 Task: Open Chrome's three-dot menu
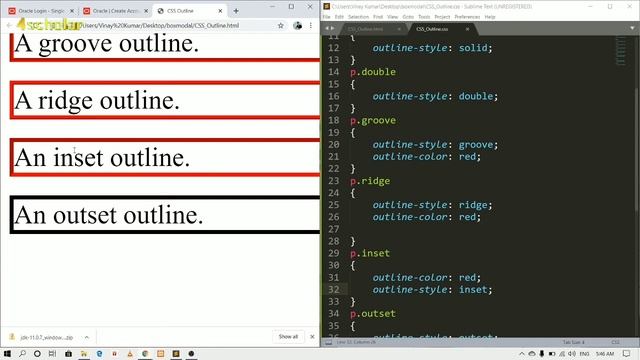coord(311,25)
